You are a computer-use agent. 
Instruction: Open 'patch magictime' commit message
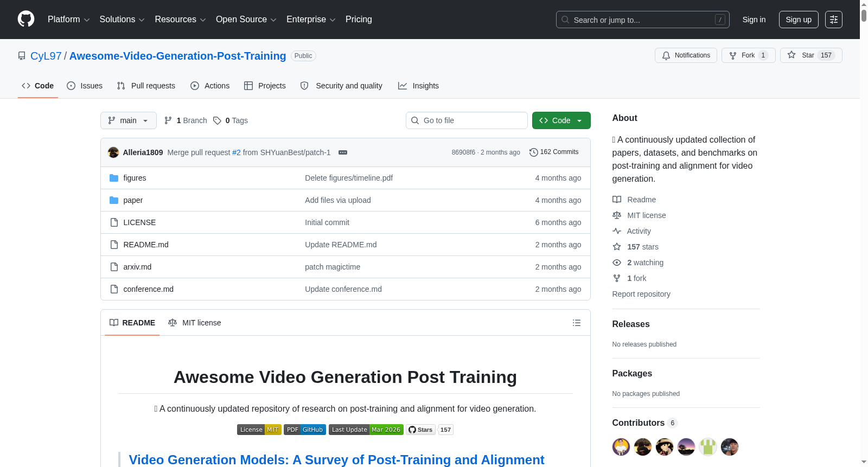(333, 267)
